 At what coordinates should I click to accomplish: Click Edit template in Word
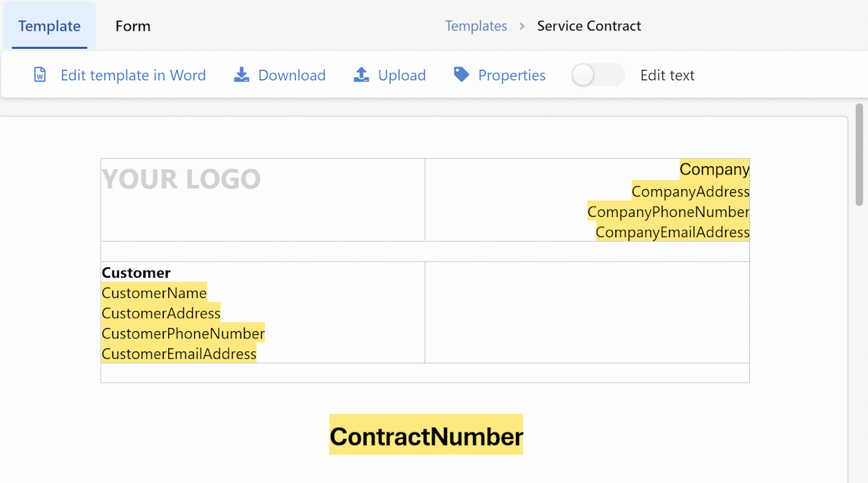(x=133, y=75)
